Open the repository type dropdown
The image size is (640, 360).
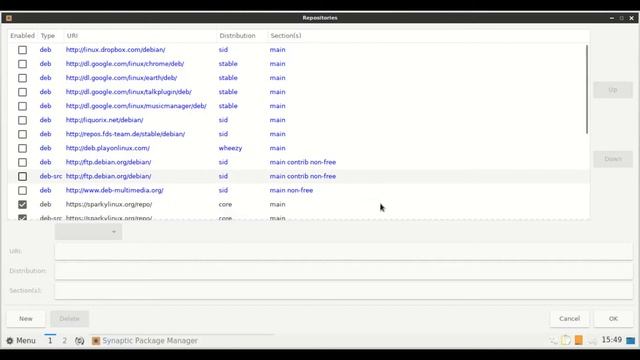(88, 232)
